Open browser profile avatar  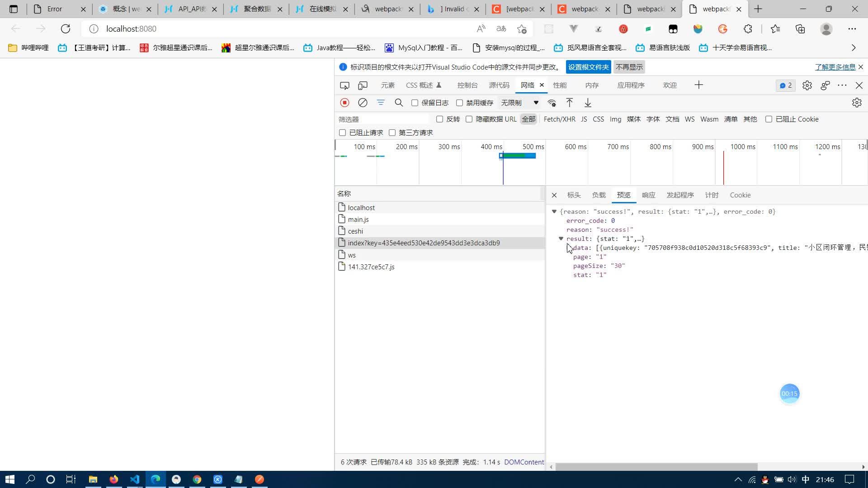[x=826, y=28]
